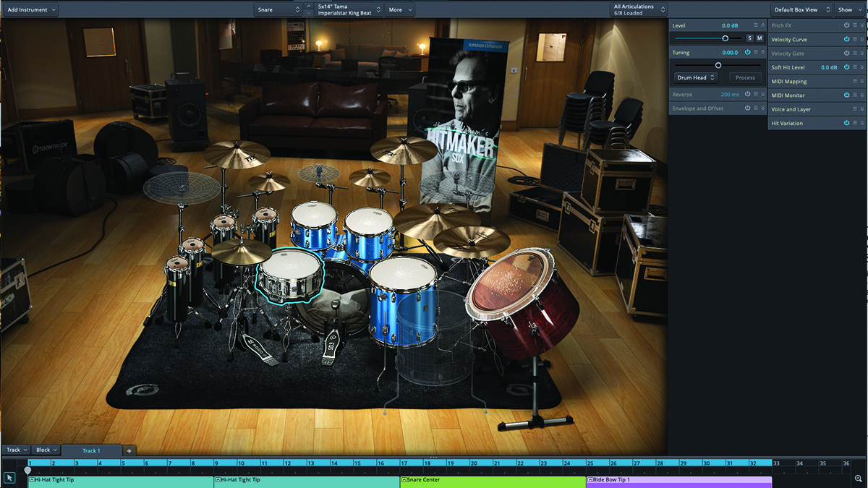Select the arrow pointer tool in timeline
The width and height of the screenshot is (868, 488).
click(9, 479)
